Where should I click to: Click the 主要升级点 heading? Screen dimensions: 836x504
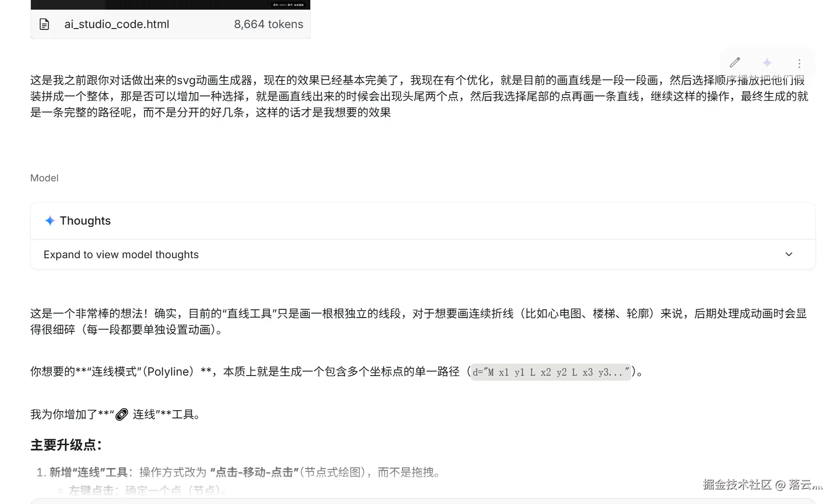click(66, 445)
